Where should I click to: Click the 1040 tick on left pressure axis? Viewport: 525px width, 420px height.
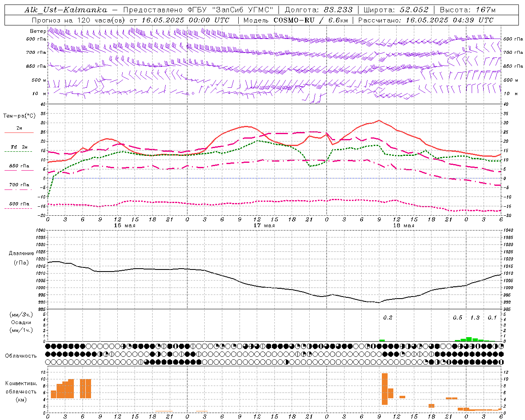(41, 231)
